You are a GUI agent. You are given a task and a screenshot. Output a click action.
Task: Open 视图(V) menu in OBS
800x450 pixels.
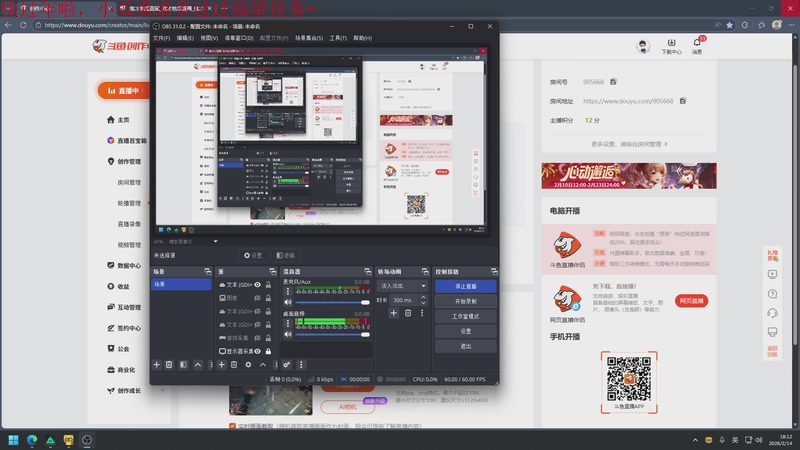pyautogui.click(x=209, y=38)
